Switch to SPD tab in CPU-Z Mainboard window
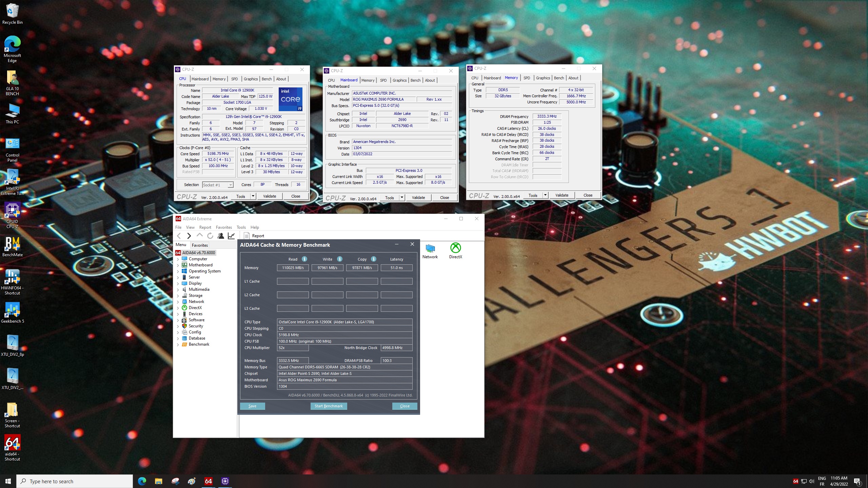 click(383, 80)
